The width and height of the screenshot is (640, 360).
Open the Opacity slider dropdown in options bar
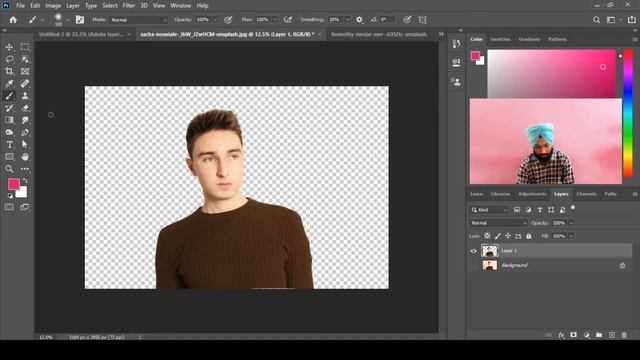tap(215, 20)
